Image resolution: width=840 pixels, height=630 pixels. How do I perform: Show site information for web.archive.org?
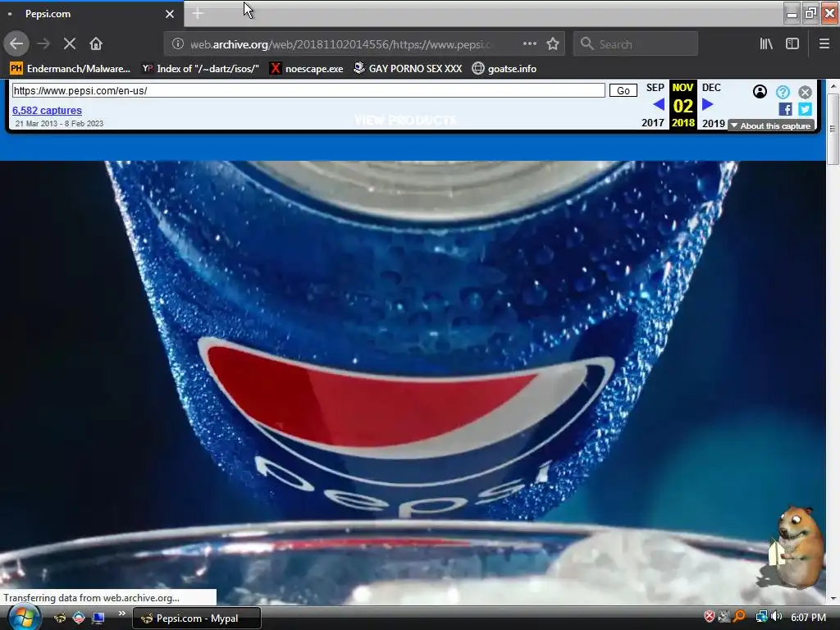178,44
